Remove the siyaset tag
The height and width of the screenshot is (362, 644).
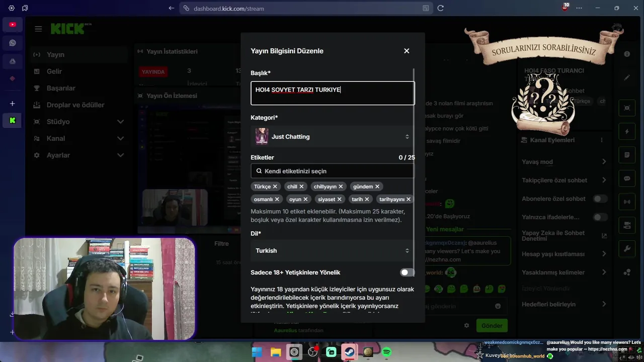point(339,199)
